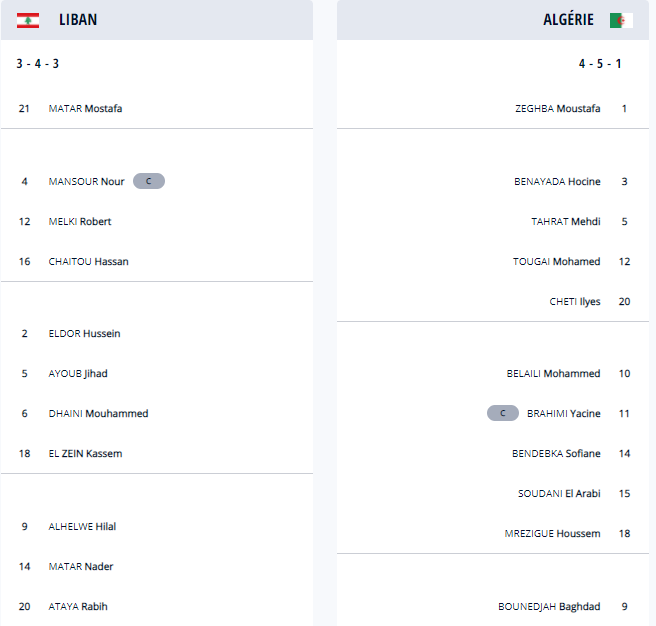Click on ATAYA Rabih
Viewport: 656px width, 626px height.
78,606
